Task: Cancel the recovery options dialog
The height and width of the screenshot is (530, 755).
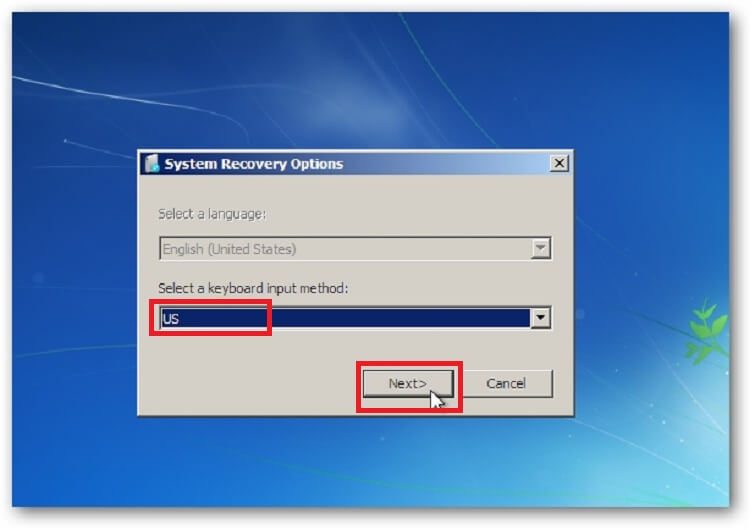Action: click(x=507, y=384)
